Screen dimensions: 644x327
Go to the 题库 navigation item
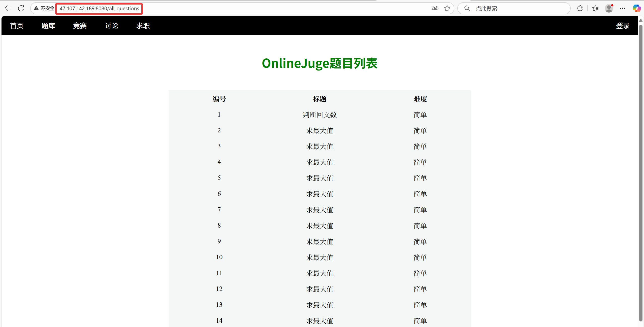48,26
